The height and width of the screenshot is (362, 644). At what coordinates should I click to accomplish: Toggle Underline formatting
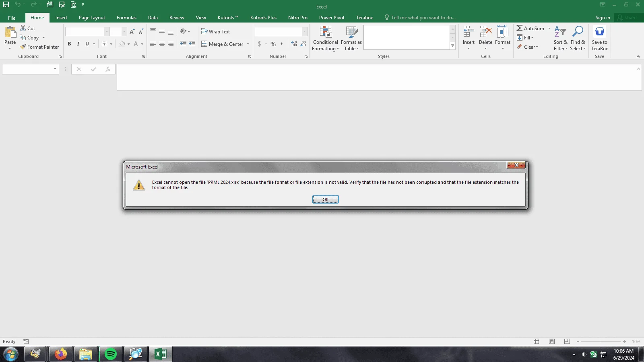coord(87,44)
